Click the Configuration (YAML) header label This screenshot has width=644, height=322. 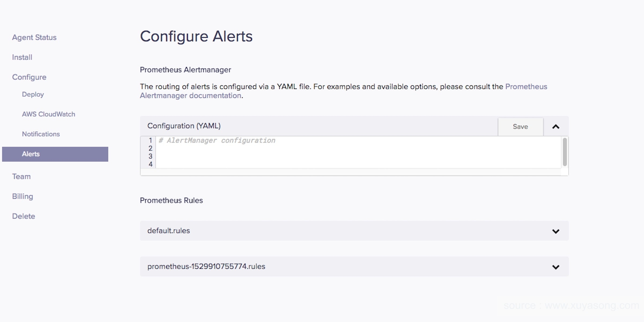click(184, 126)
